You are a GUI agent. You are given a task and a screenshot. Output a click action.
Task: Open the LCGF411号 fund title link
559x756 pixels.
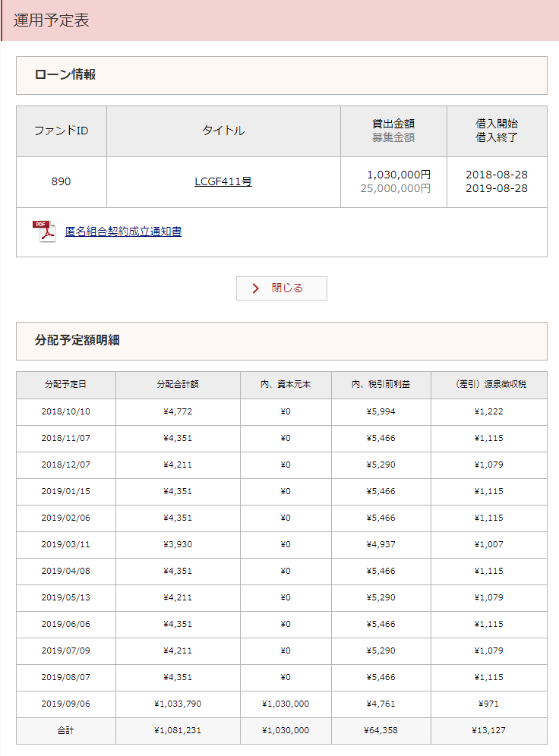click(223, 181)
